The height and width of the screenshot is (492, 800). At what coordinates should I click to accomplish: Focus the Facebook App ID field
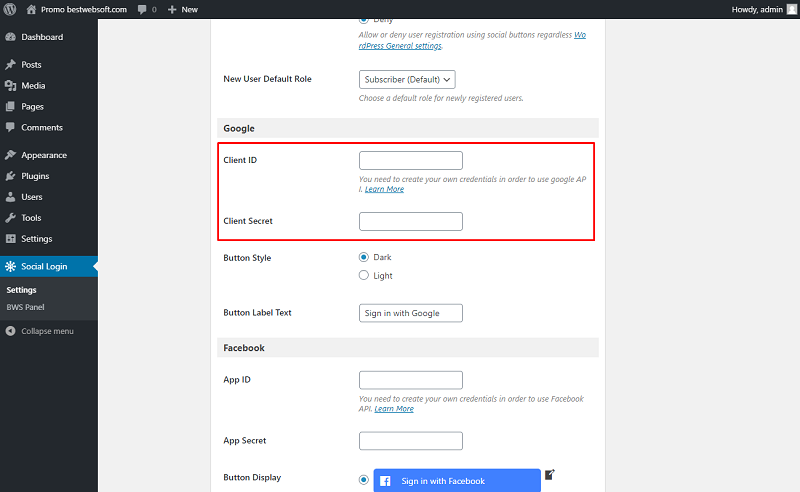(411, 380)
